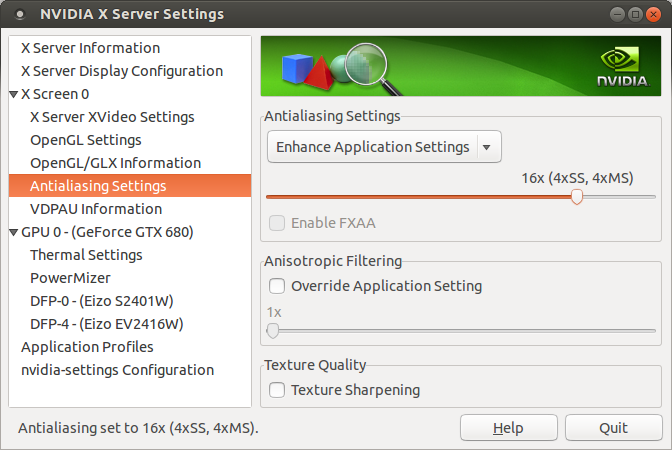
Task: Open the Enhance Application Settings dropdown
Action: 384,147
